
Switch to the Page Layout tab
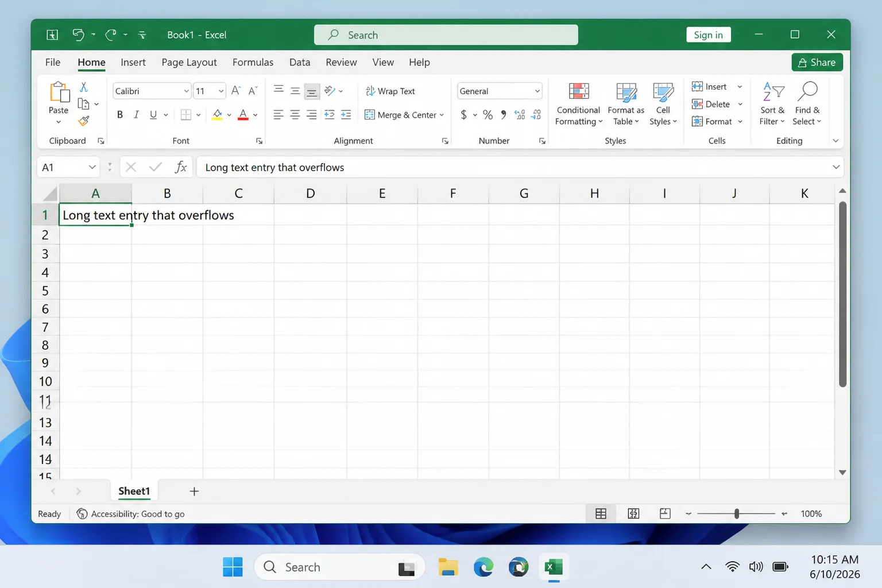tap(189, 62)
